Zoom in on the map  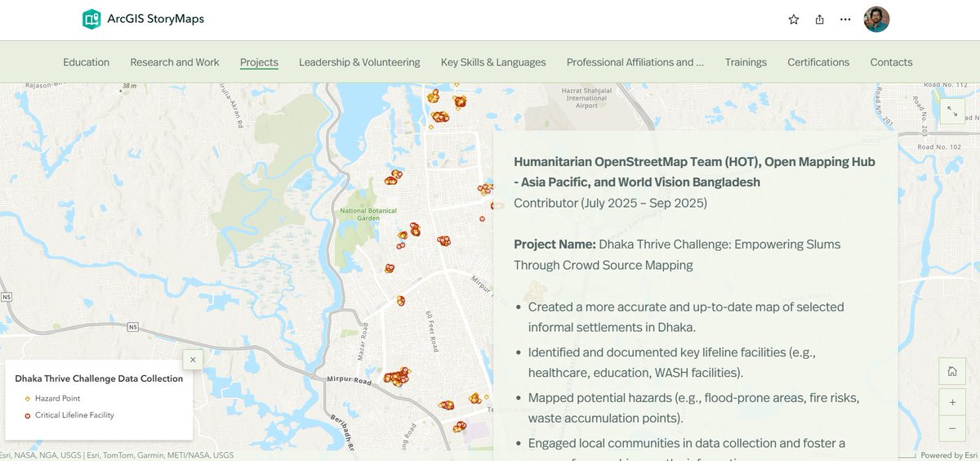(952, 402)
